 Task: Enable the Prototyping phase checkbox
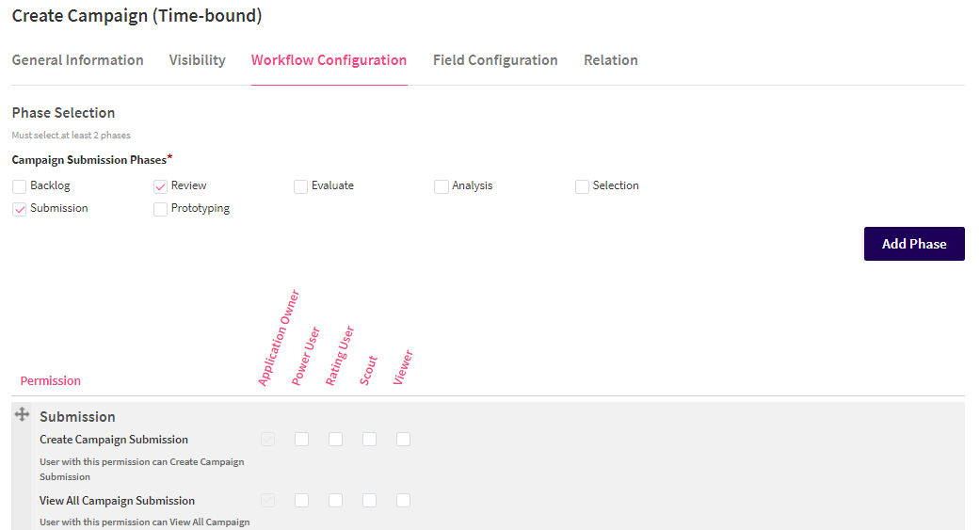tap(161, 209)
